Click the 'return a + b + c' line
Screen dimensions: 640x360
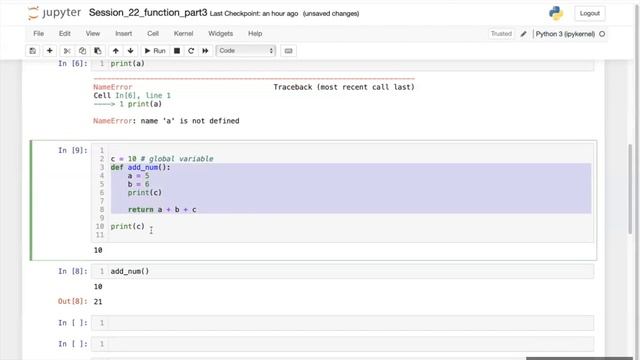[162, 209]
